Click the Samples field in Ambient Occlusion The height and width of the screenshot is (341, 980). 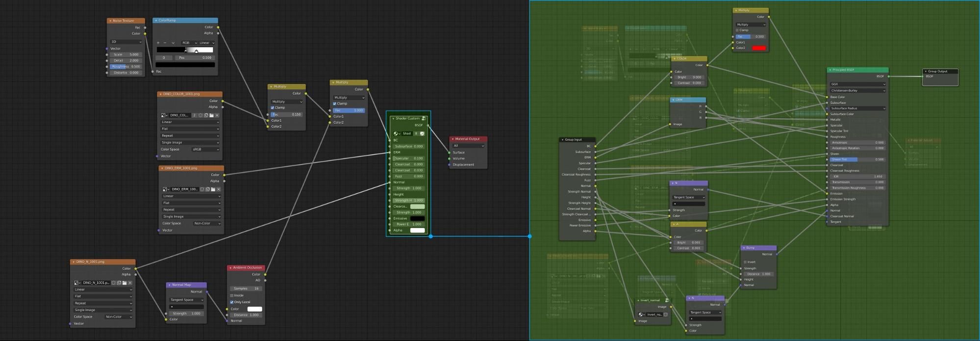coord(246,289)
